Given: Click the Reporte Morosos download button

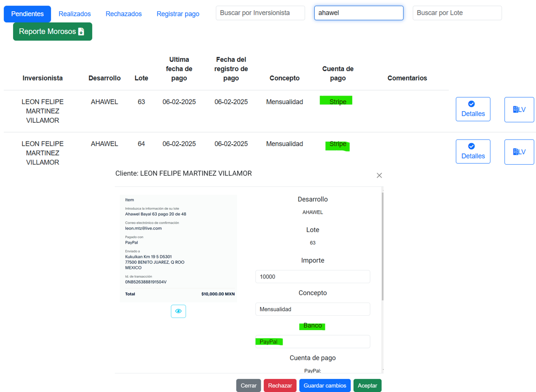Looking at the screenshot, I should 52,32.
